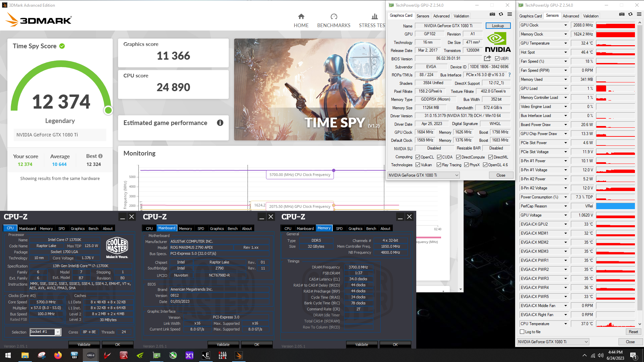Launch Firefox from taskbar
This screenshot has height=362, width=644.
point(58,355)
